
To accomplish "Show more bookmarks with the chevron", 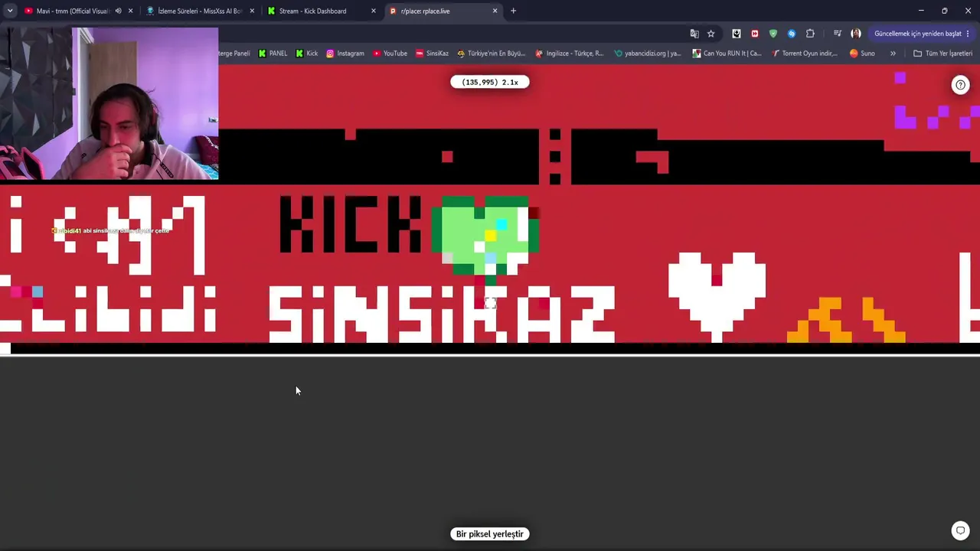I will (893, 54).
